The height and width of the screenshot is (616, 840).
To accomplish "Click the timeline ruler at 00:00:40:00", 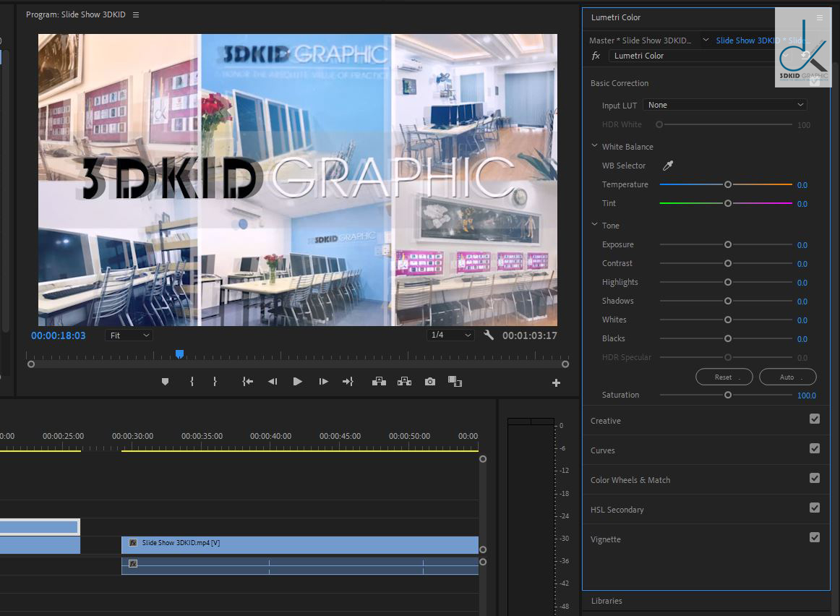I will click(x=270, y=436).
